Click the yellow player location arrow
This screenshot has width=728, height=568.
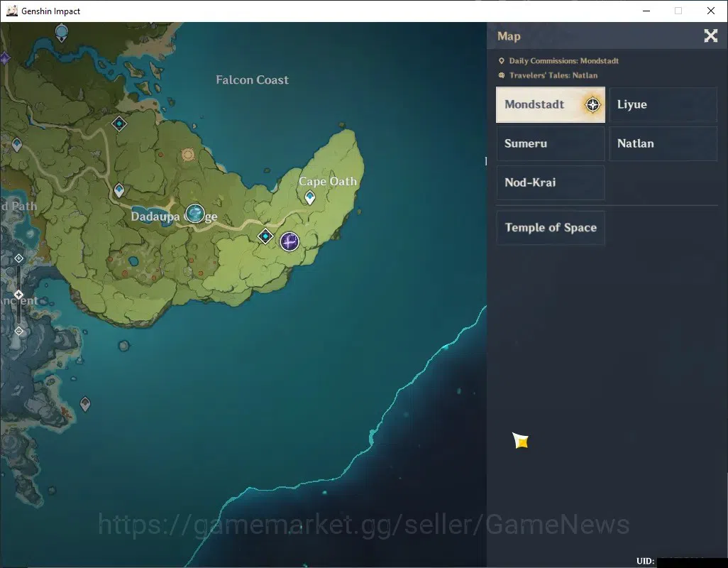coord(521,440)
